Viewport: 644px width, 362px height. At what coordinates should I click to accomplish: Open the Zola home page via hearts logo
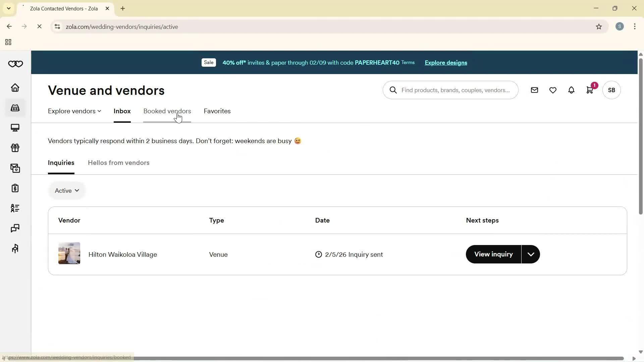pyautogui.click(x=15, y=64)
